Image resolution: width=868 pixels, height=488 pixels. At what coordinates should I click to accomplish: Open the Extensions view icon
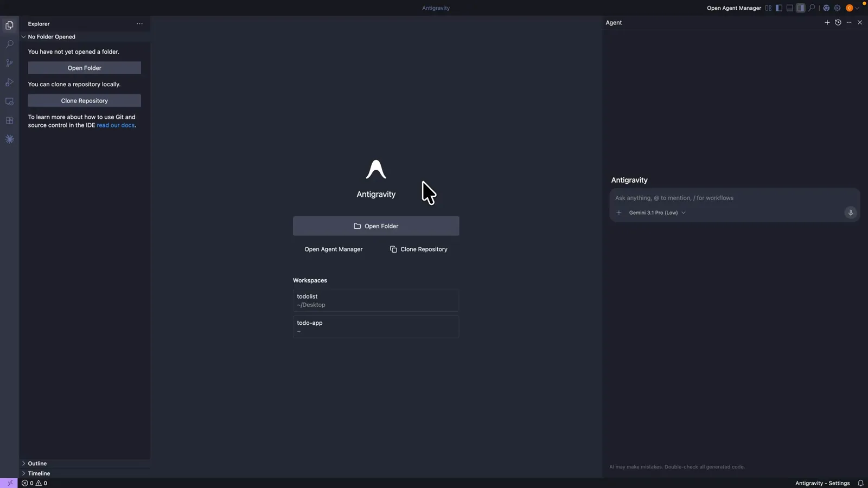pyautogui.click(x=9, y=120)
